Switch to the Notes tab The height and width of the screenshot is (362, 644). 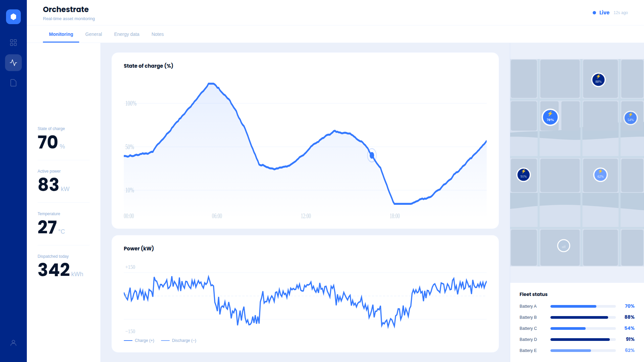pos(158,34)
